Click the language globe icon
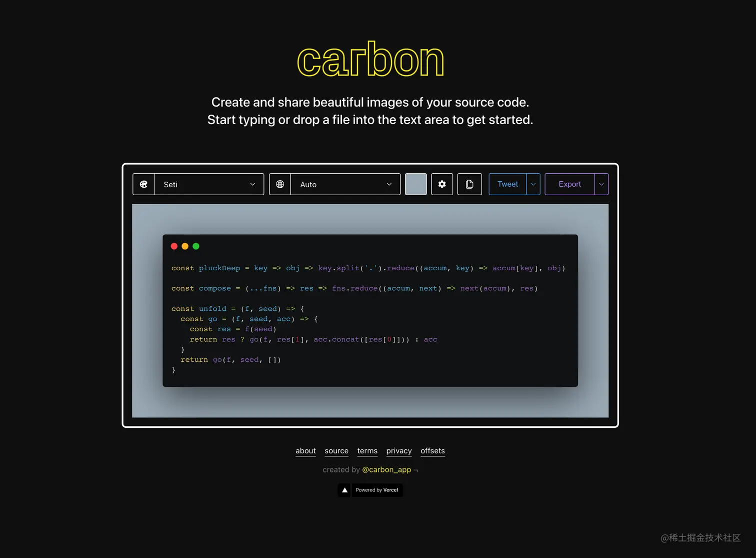The height and width of the screenshot is (558, 756). [x=280, y=184]
